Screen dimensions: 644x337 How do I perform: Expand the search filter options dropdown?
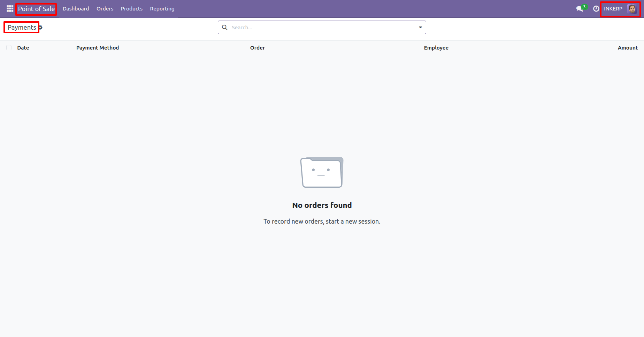pyautogui.click(x=420, y=27)
